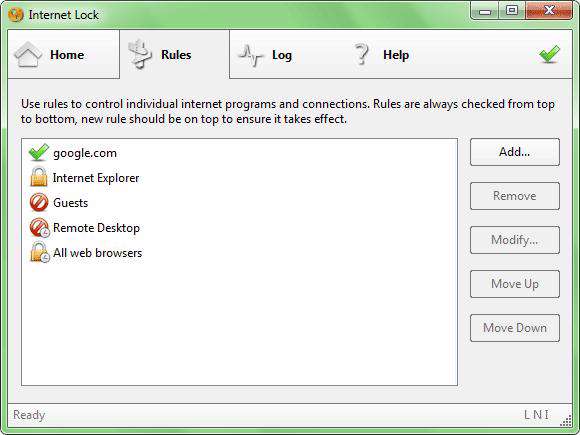Click the house icon on Home tab
The image size is (580, 435).
click(28, 55)
